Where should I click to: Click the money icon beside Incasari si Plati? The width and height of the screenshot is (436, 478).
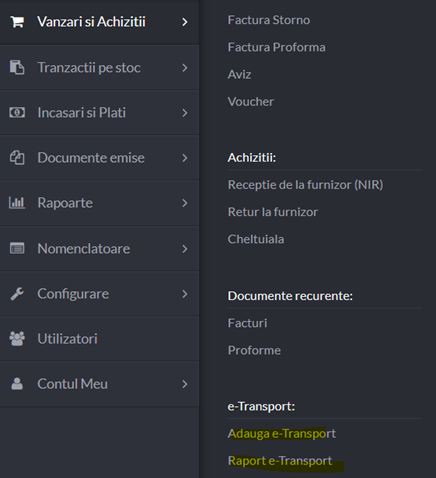pos(17,113)
